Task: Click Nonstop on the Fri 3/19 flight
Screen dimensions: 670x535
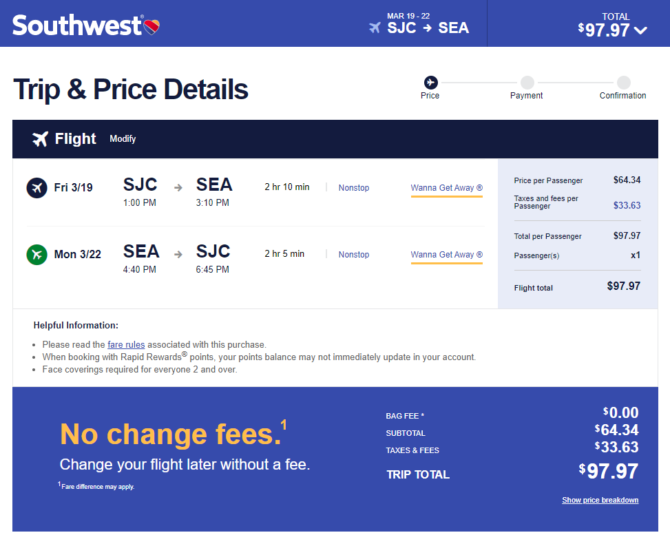Action: (x=354, y=188)
